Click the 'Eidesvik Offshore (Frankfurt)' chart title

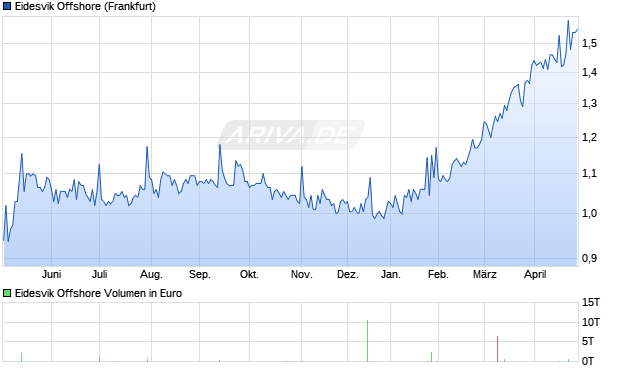coord(85,6)
